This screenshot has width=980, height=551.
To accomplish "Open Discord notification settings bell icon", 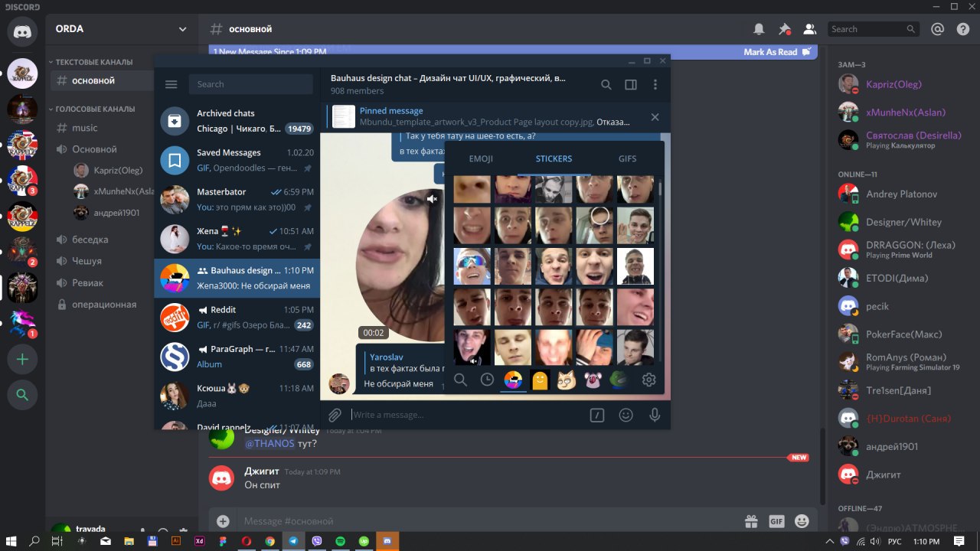I will point(759,29).
